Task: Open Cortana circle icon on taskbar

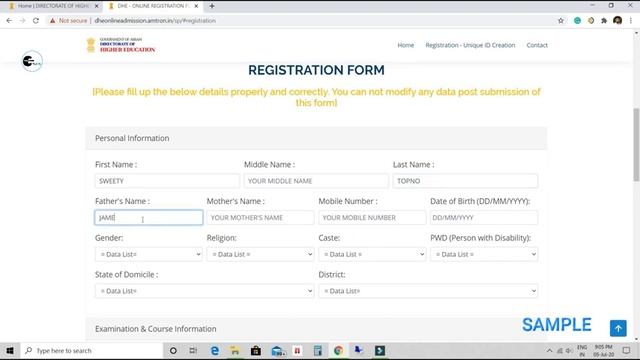Action: click(x=173, y=351)
